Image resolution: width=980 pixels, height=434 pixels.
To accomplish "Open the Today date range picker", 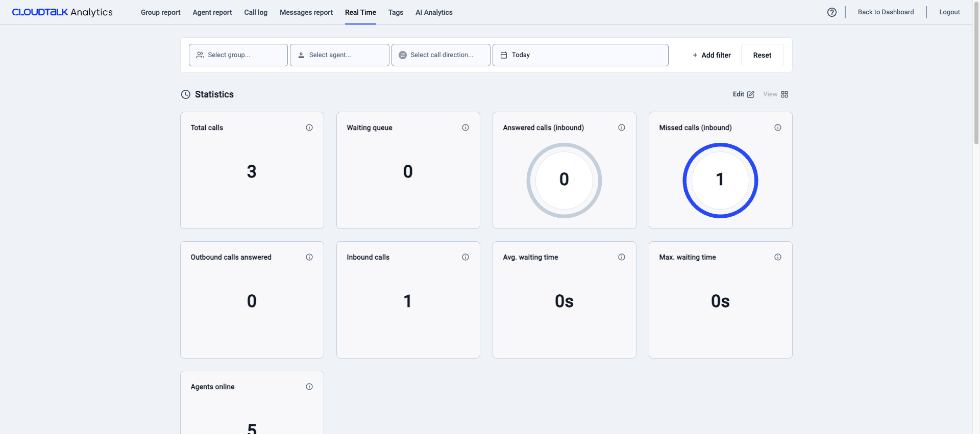I will (580, 55).
